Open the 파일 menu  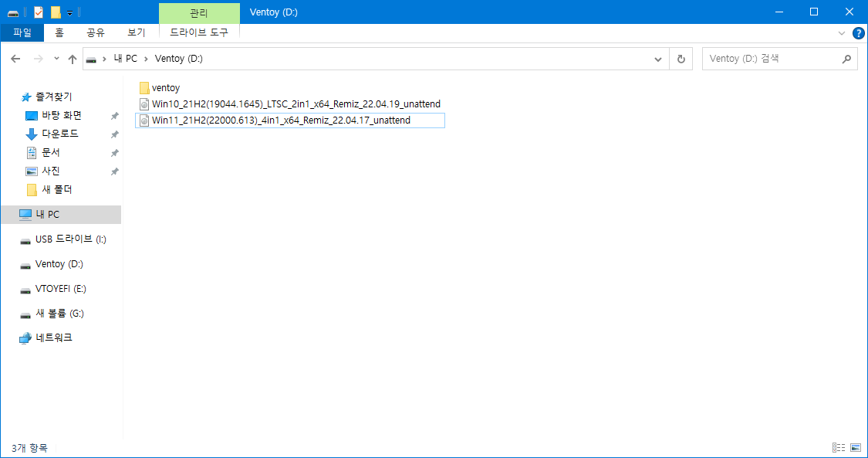pos(22,32)
